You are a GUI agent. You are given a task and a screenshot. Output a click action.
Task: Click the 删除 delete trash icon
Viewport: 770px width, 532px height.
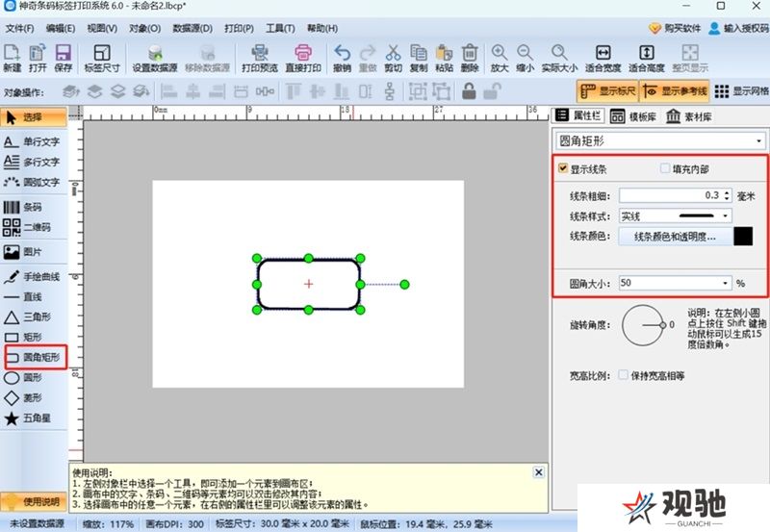pos(470,58)
